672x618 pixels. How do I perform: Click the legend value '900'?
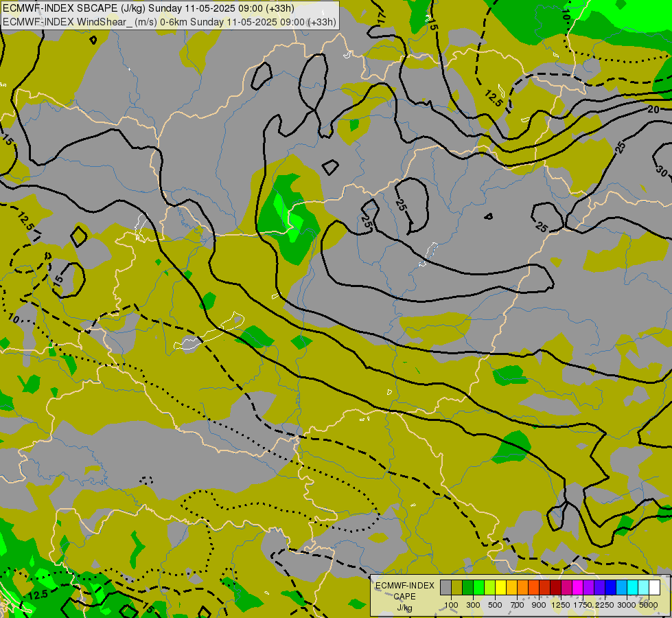539,605
